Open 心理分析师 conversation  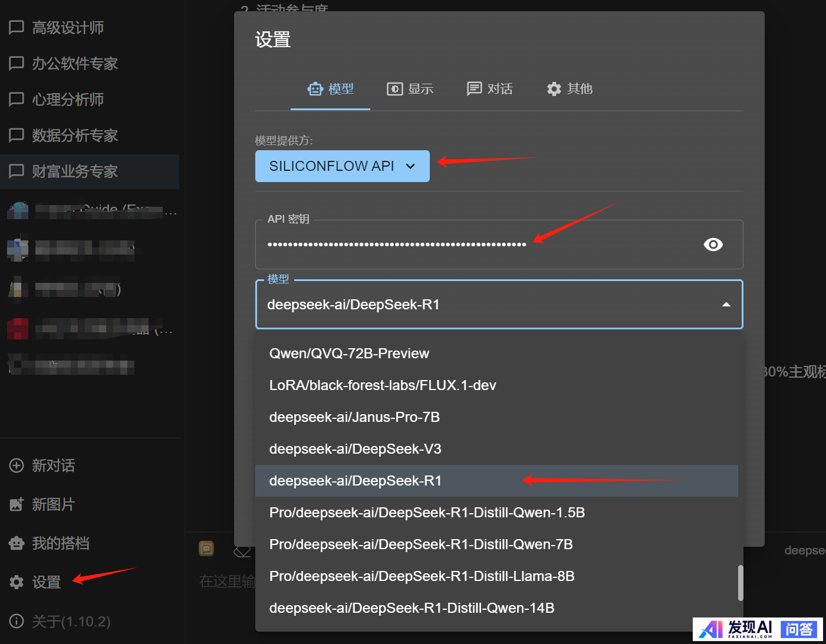pos(90,100)
